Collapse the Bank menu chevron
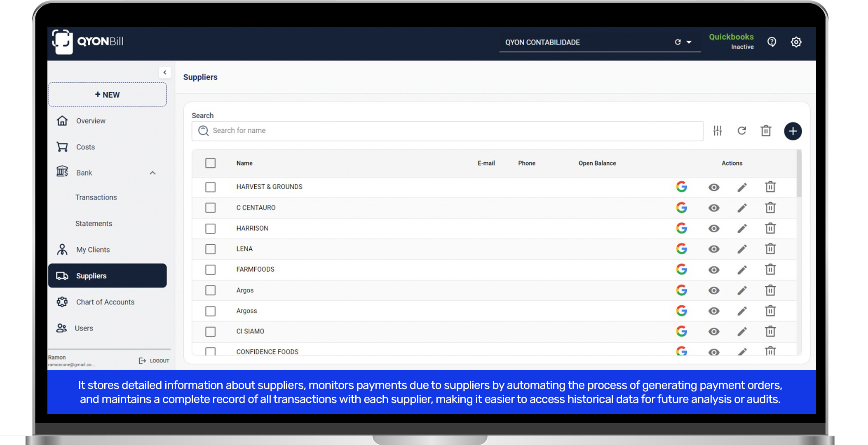 click(x=152, y=173)
